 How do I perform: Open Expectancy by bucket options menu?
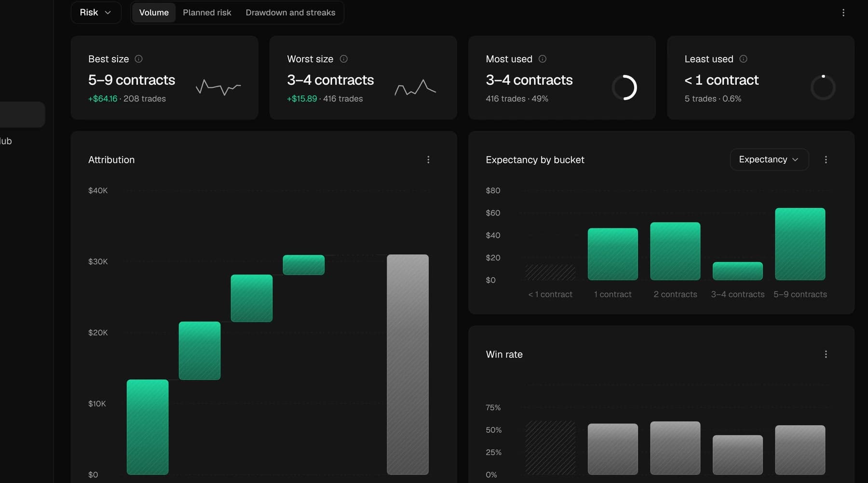[x=826, y=160]
